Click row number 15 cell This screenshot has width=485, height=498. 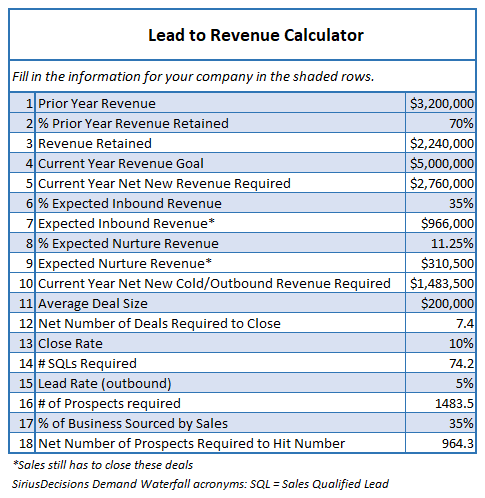point(22,383)
